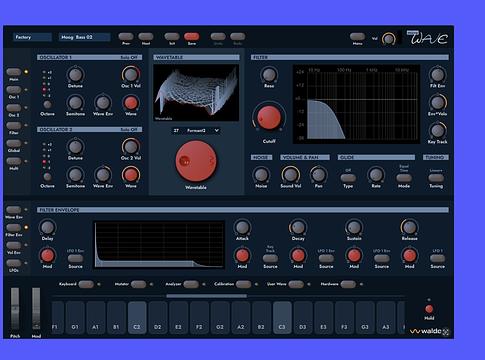
Task: Switch to the Global page
Action: 14,143
